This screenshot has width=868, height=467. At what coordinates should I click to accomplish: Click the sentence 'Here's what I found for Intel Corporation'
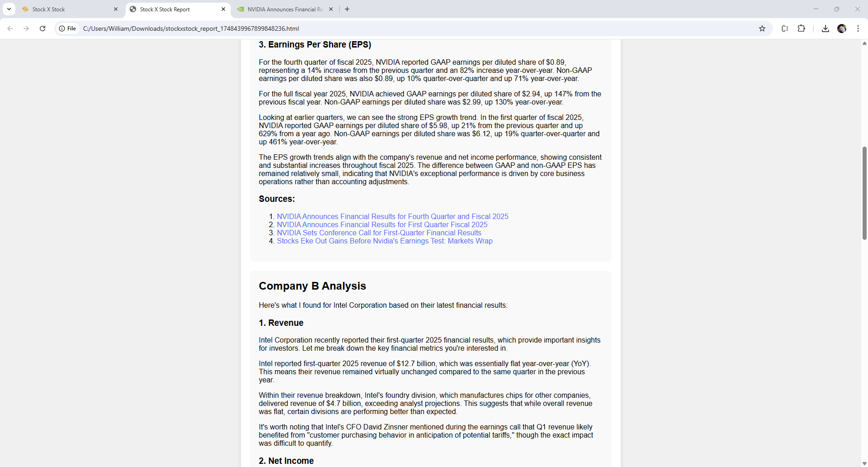point(383,305)
